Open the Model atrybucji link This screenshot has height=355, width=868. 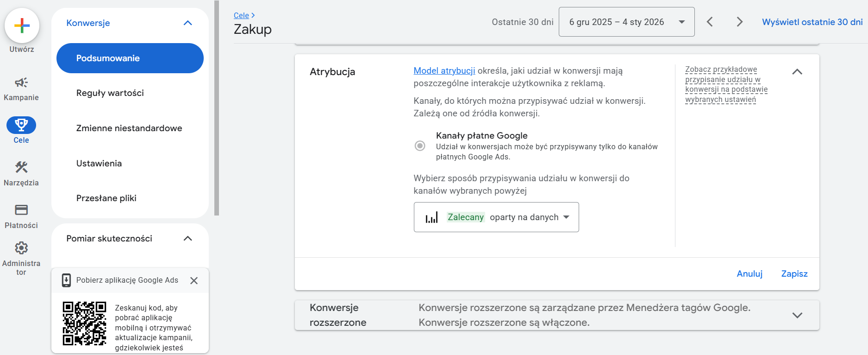[444, 71]
